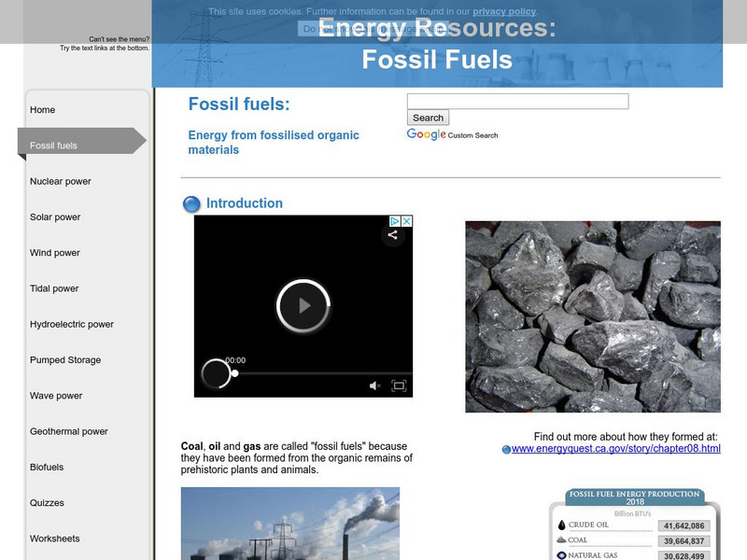The image size is (747, 560).
Task: Enter fullscreen using the video expand icon
Action: click(x=399, y=385)
